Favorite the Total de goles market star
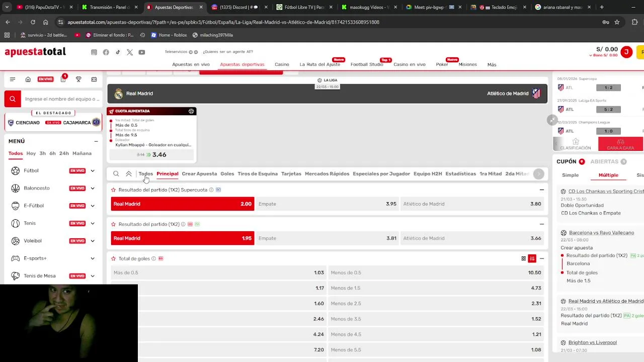The height and width of the screenshot is (362, 644). pos(113,258)
